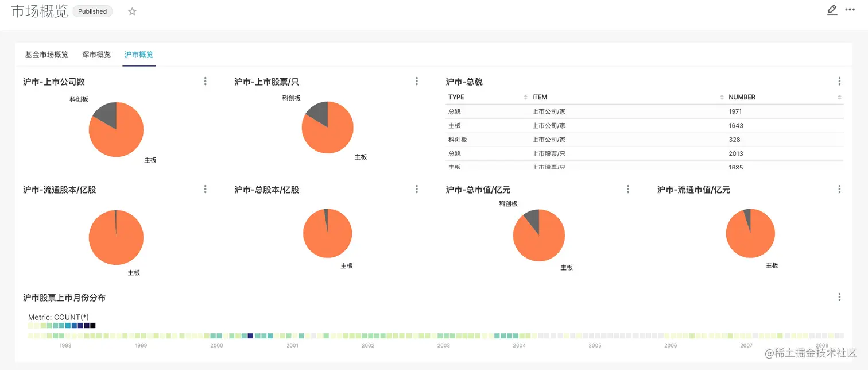Click the Published status badge
This screenshot has height=370, width=868.
[x=92, y=11]
